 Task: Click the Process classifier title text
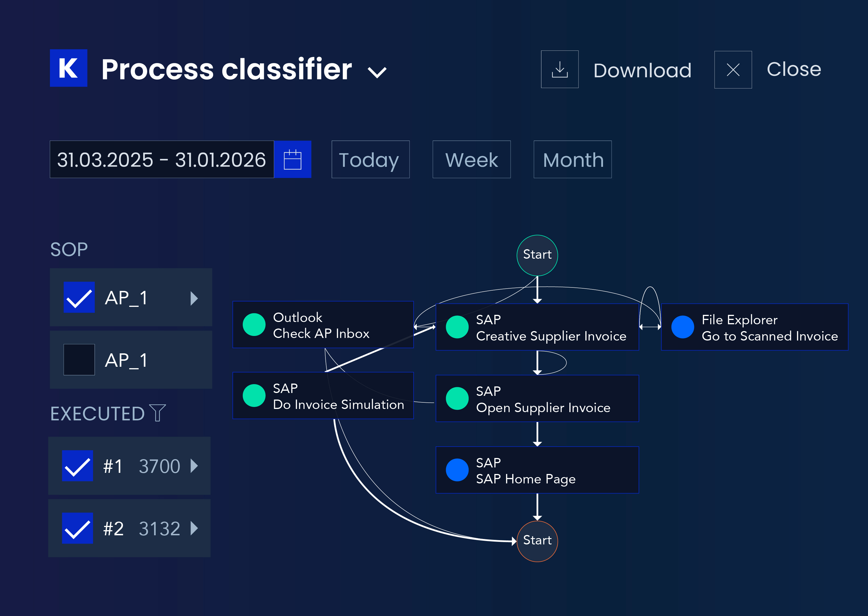click(227, 69)
